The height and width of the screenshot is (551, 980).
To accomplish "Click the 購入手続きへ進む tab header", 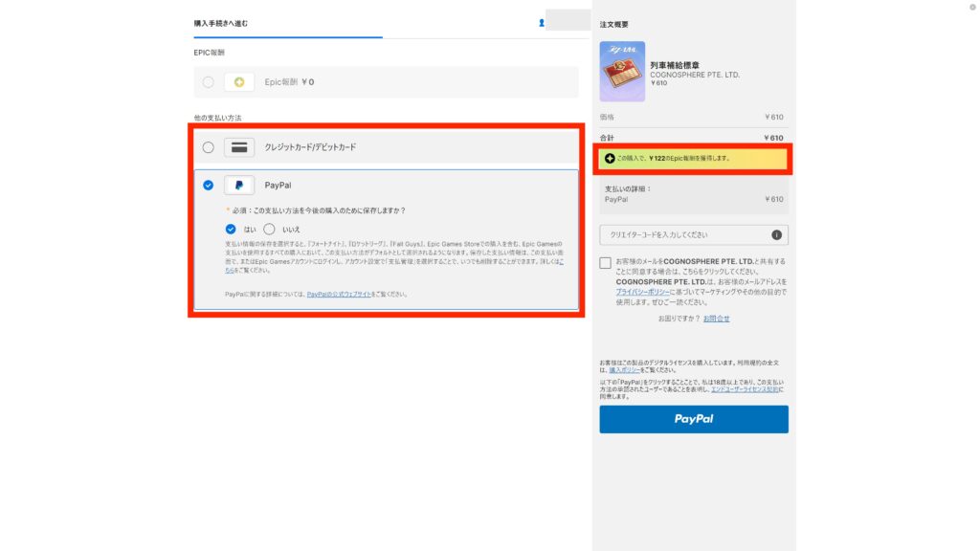I will tap(221, 24).
